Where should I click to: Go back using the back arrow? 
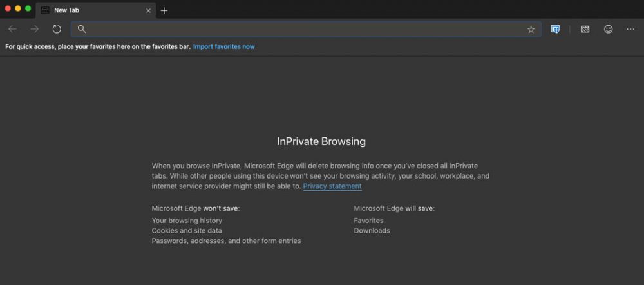point(12,29)
